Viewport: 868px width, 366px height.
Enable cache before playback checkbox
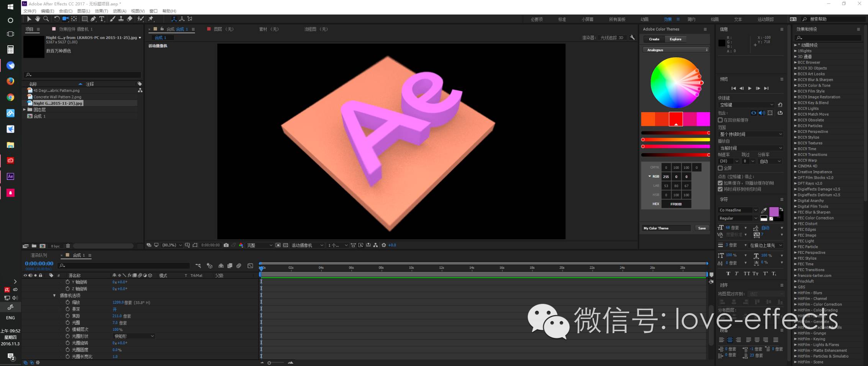click(x=720, y=120)
